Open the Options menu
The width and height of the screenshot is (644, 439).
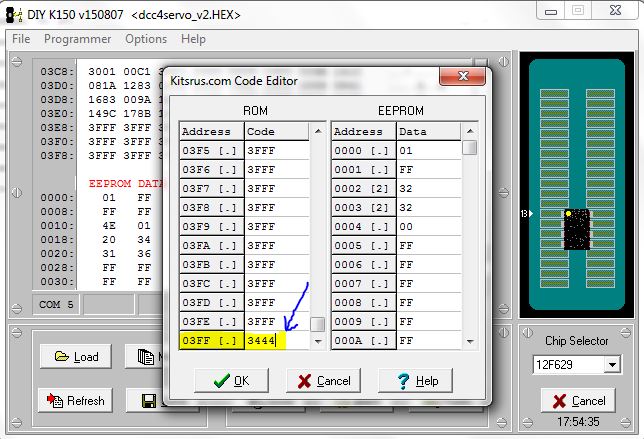coord(146,39)
